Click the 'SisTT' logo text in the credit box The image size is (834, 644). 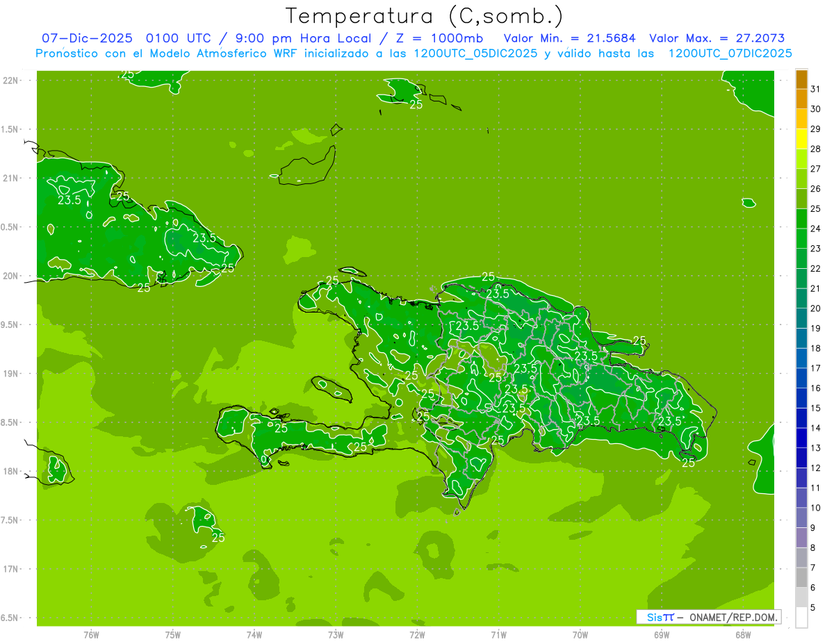pyautogui.click(x=660, y=617)
